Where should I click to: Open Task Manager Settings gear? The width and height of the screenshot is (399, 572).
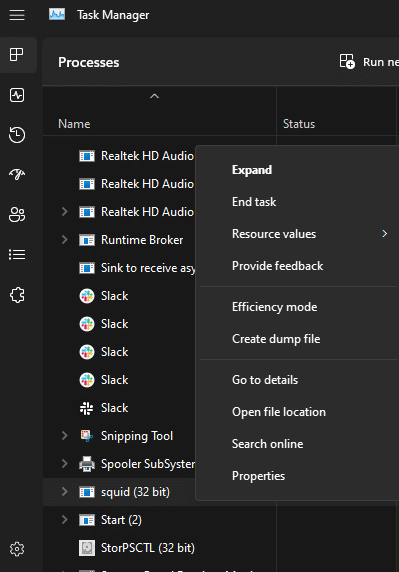pos(17,549)
